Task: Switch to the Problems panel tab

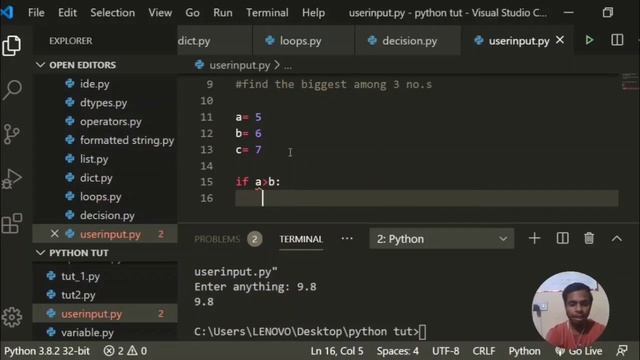Action: [217, 239]
